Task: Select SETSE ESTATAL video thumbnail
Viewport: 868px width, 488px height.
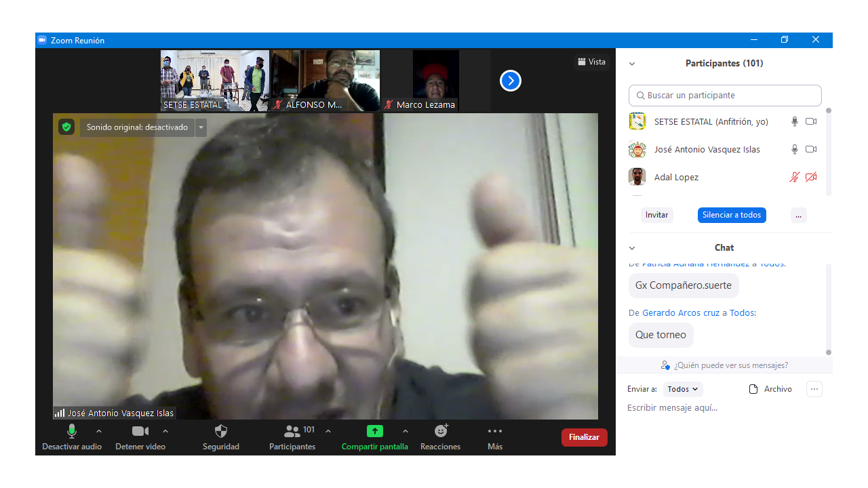Action: tap(215, 81)
